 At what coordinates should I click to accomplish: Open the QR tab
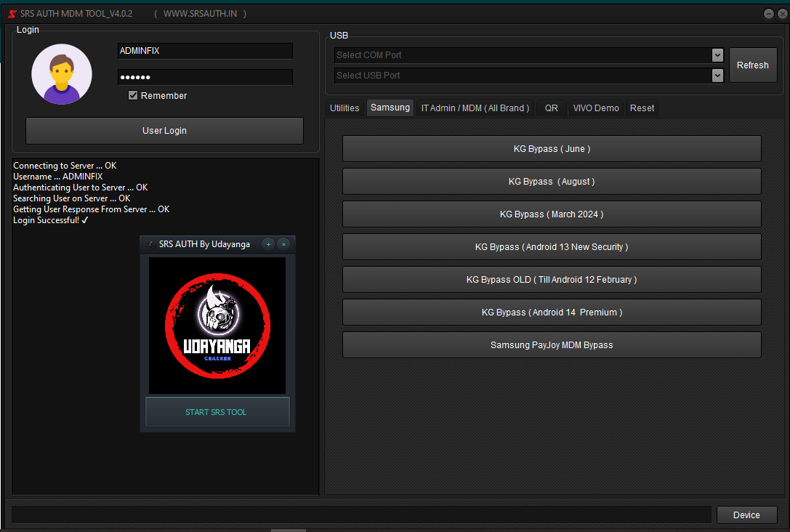coord(551,108)
